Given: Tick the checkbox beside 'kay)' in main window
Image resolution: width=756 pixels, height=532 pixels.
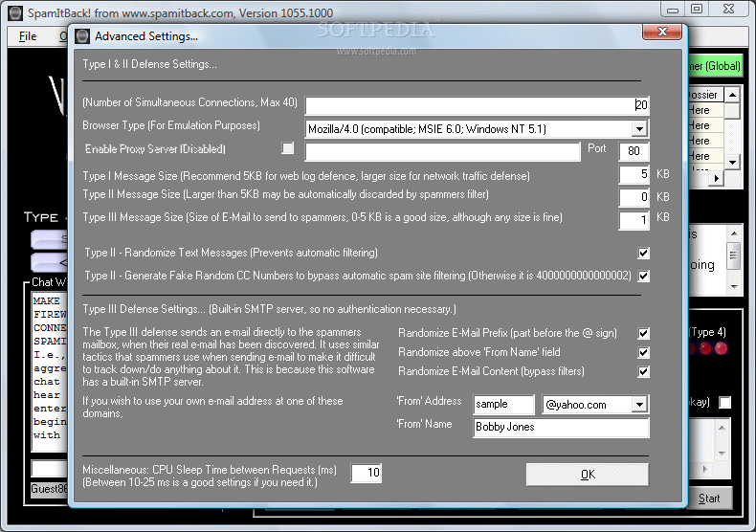Looking at the screenshot, I should click(x=724, y=402).
